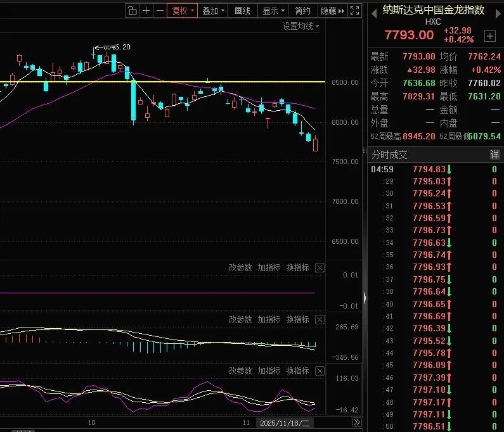Click the last candlestick on the chart
504x432 pixels.
(315, 144)
